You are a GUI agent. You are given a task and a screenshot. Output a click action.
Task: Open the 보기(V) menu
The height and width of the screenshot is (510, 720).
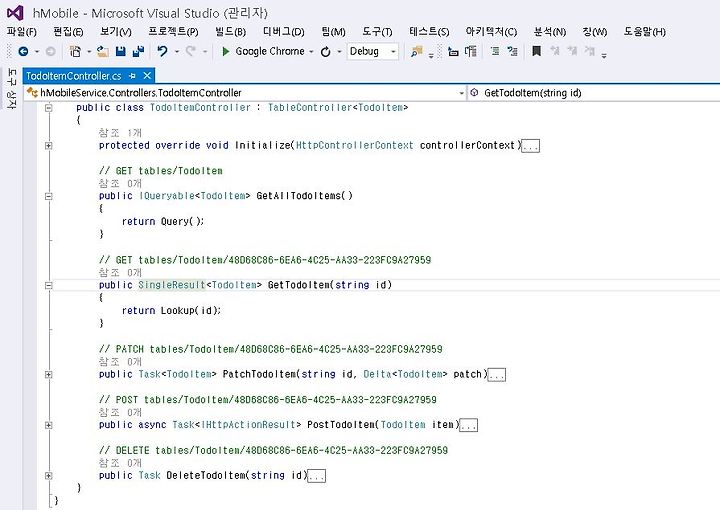click(116, 32)
